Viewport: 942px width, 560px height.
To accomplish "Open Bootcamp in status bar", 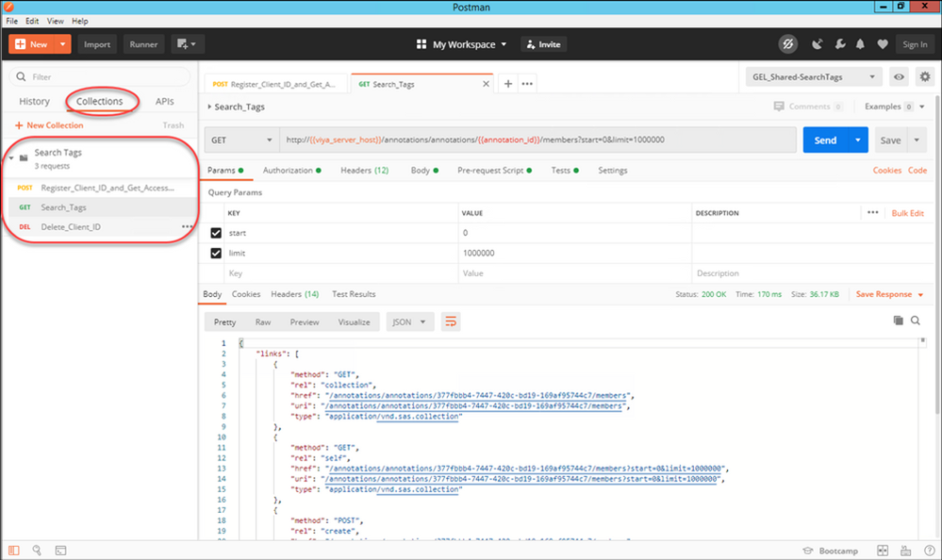I will [830, 551].
